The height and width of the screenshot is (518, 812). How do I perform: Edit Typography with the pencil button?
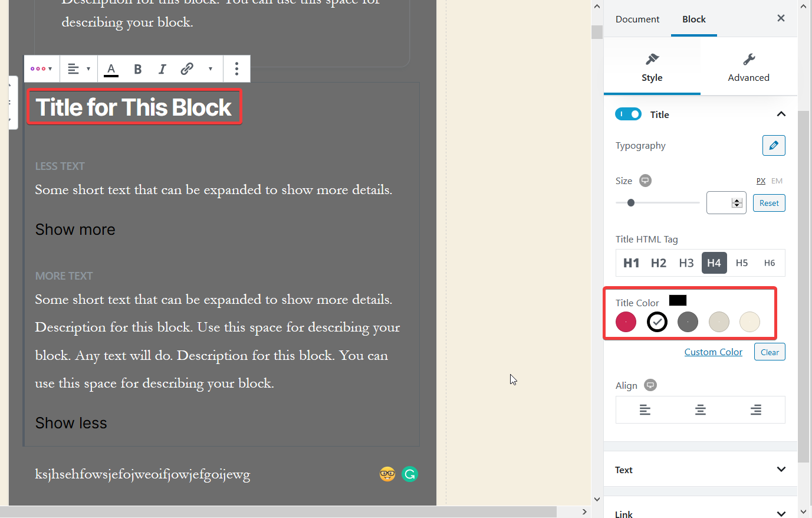tap(774, 145)
